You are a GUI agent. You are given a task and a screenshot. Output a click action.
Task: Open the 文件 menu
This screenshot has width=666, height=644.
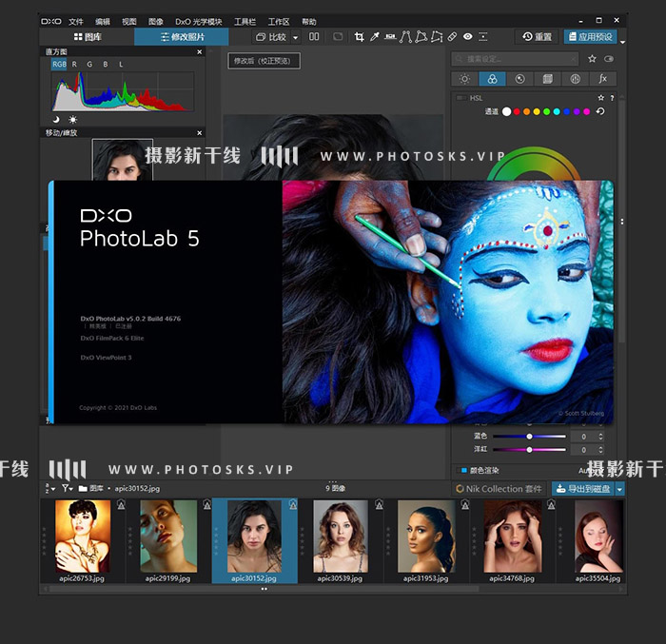[x=76, y=21]
